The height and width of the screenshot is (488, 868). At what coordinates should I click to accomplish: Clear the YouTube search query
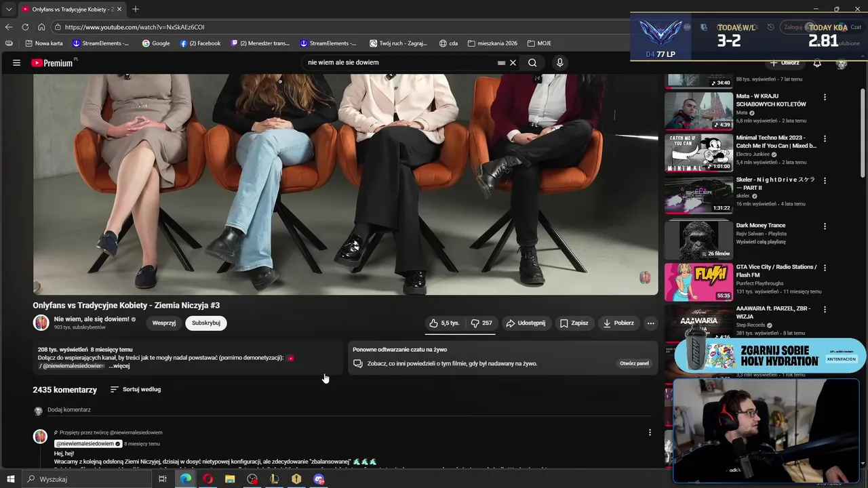tap(513, 62)
